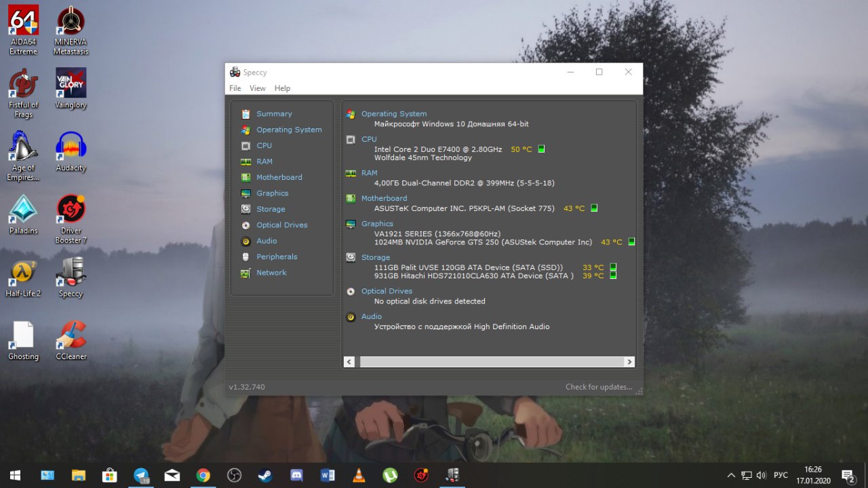
Task: Open Storage from the sidebar
Action: pyautogui.click(x=271, y=209)
